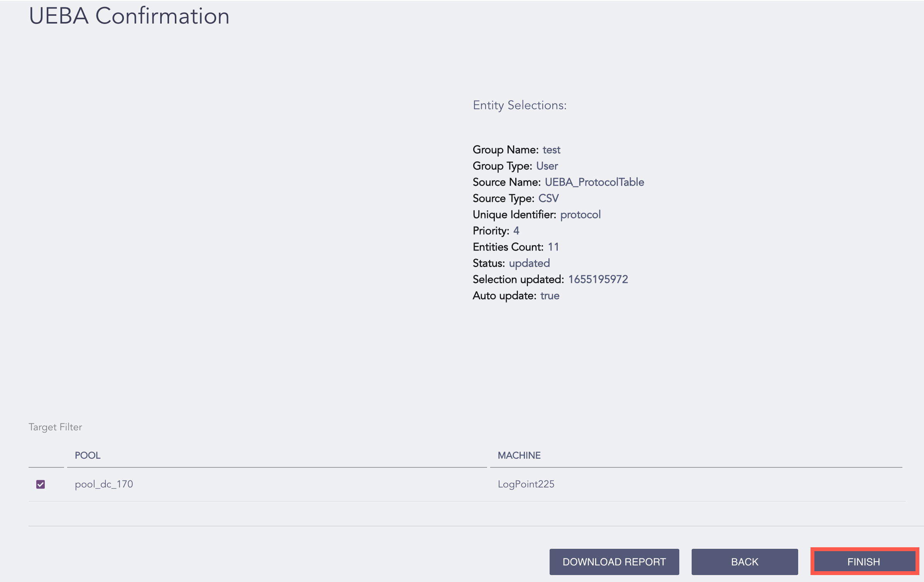Click the Priority value 4
Viewport: 924px width, 582px height.
point(516,231)
